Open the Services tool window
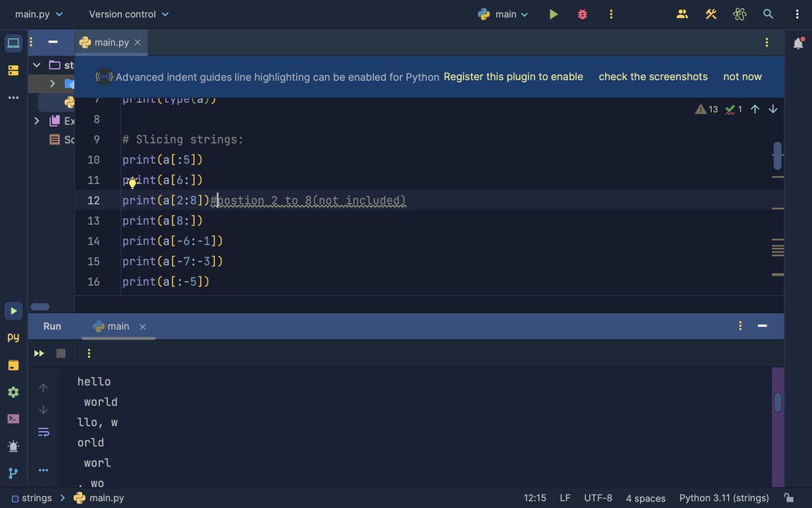 14,392
